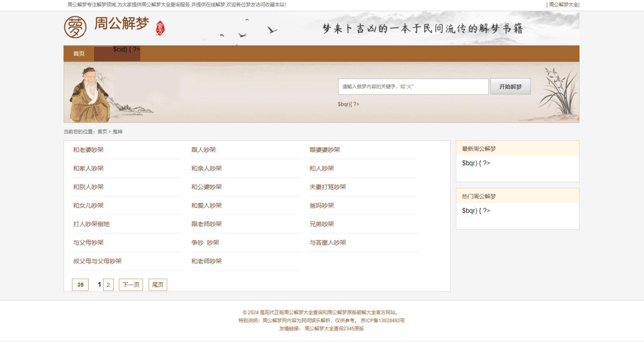644x342 pixels.
Task: Select page 1 in the pagination
Action: (100, 284)
